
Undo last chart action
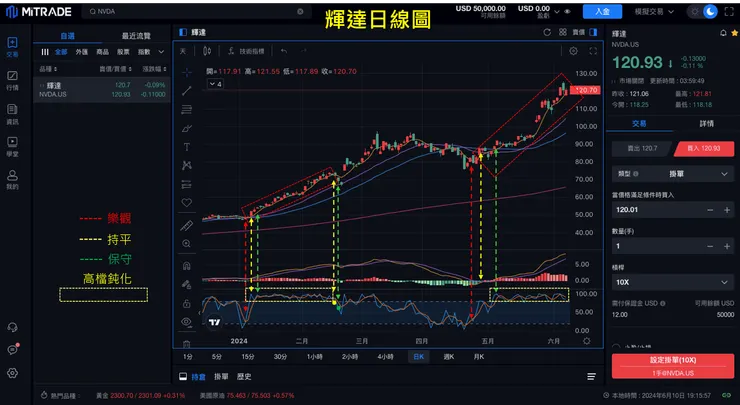click(x=284, y=51)
